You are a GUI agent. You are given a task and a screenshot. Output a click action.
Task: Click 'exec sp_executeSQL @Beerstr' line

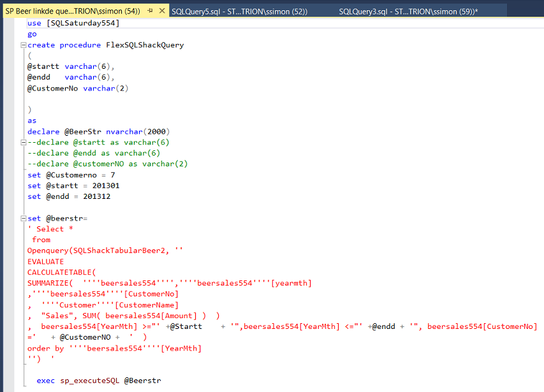pos(99,381)
